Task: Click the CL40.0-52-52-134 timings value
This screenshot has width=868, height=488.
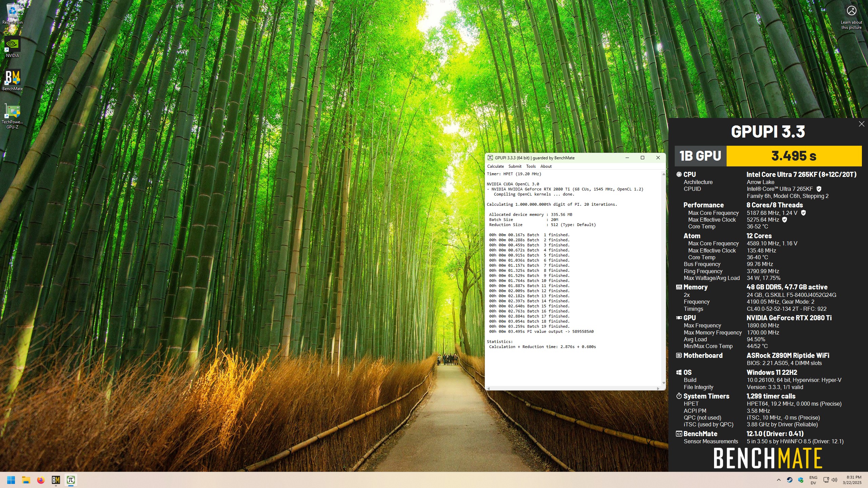Action: (x=786, y=309)
